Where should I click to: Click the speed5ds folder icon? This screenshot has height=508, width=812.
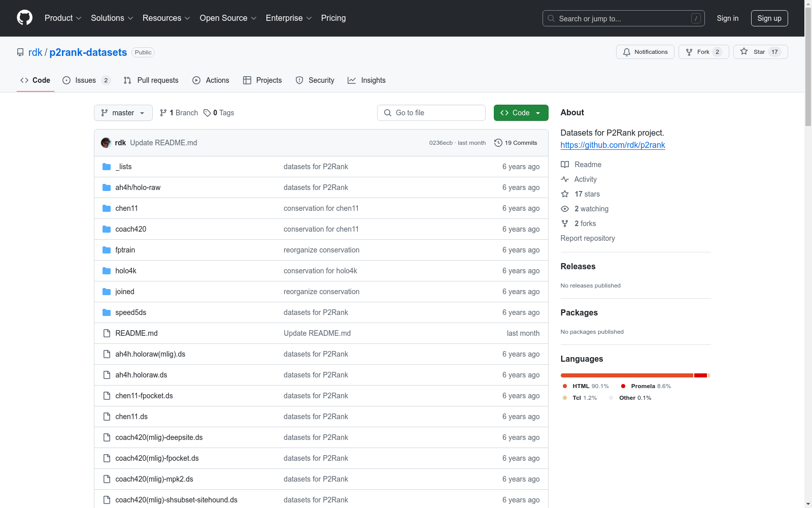(x=107, y=312)
